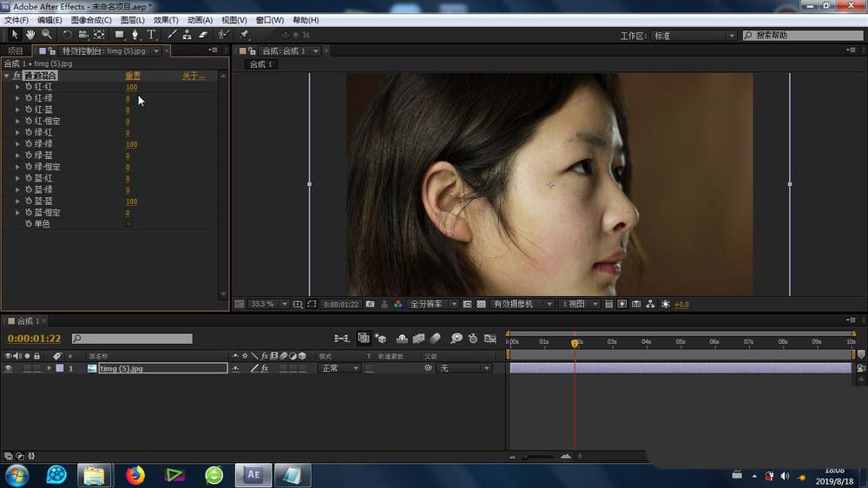Open composition flowchart icon in viewer
The width and height of the screenshot is (868, 488).
tap(650, 304)
